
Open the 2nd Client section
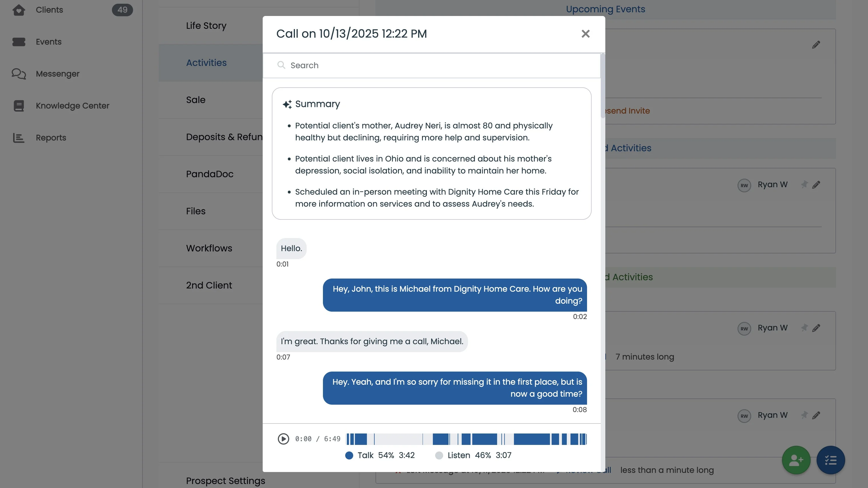(x=209, y=285)
